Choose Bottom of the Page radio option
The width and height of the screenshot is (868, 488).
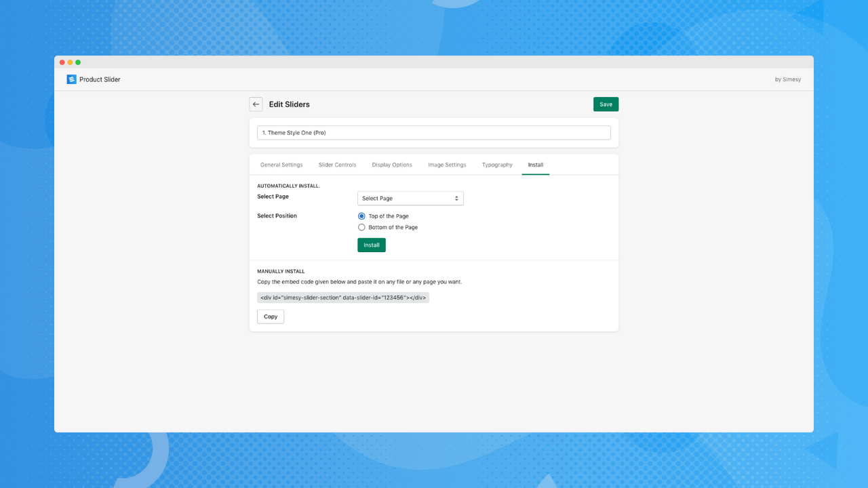click(x=361, y=227)
